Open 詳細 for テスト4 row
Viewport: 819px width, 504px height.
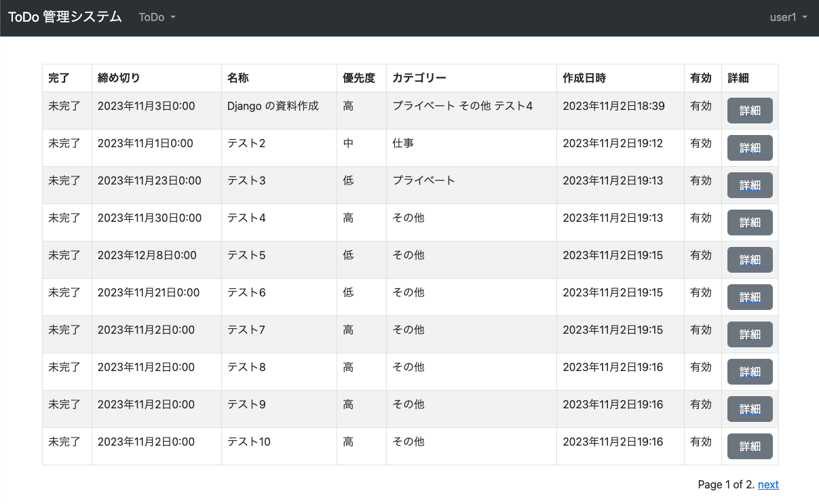[x=750, y=222]
